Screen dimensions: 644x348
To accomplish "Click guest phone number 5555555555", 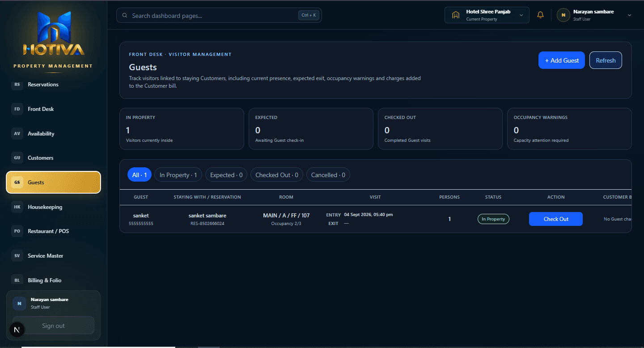I will tap(141, 224).
